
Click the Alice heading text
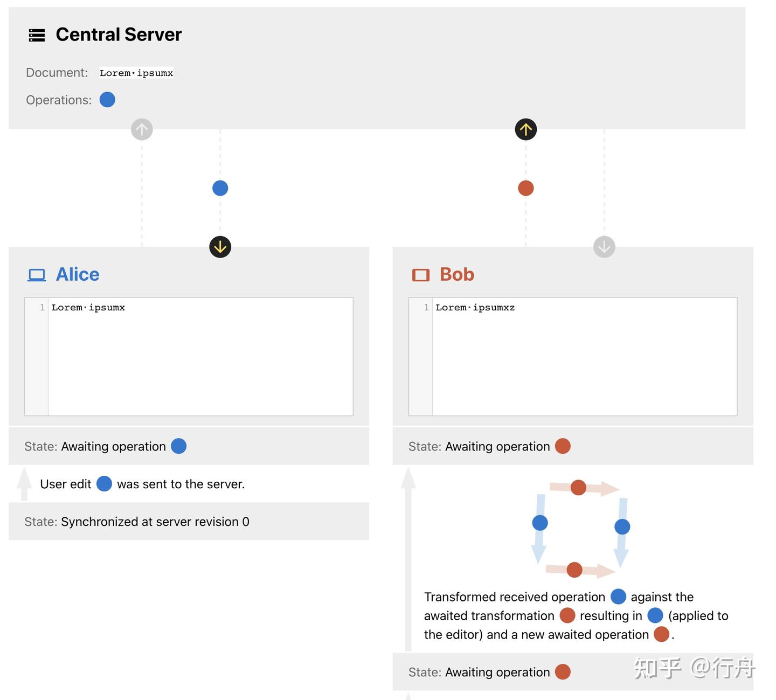pos(78,274)
